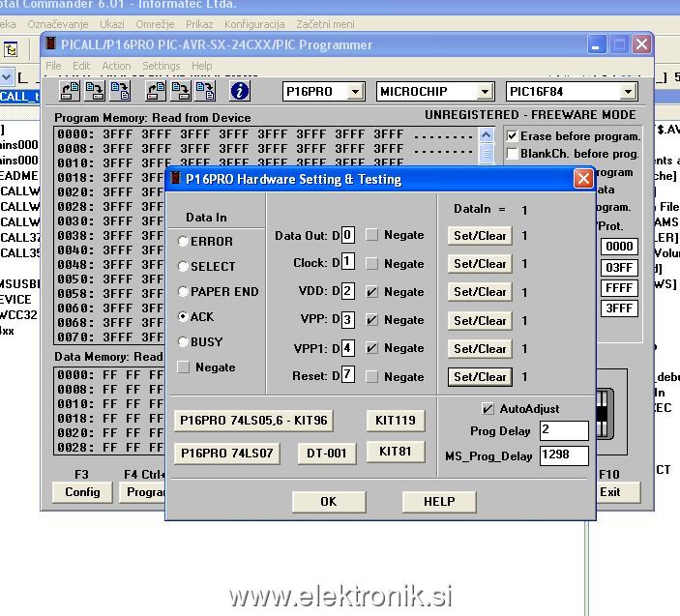Open Začetni meni in Total Commander
This screenshot has width=680, height=616.
click(x=325, y=24)
